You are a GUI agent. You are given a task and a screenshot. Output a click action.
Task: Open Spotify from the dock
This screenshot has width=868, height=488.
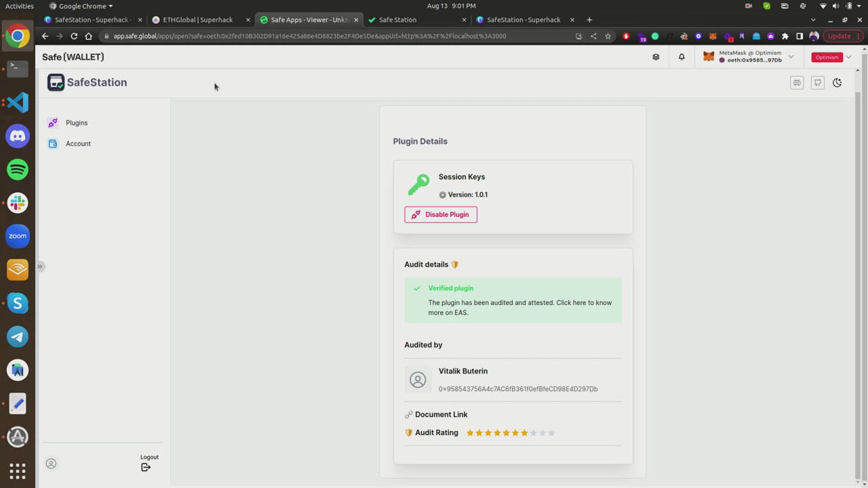coord(18,169)
